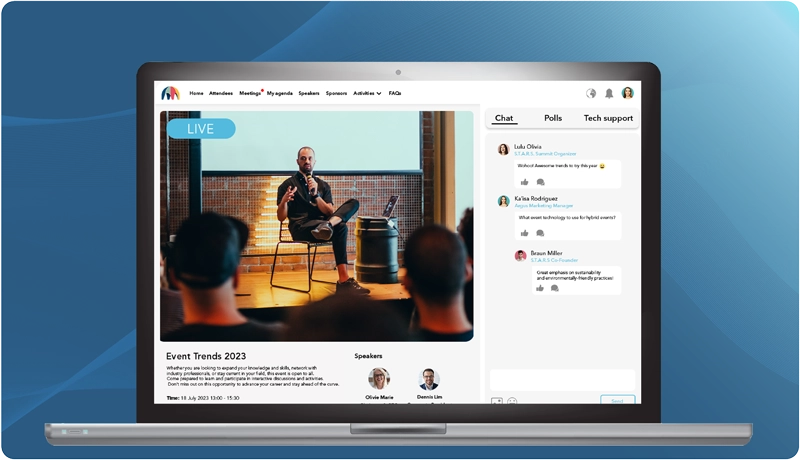Screen dimensions: 800x460
Task: Open the user profile avatar menu
Action: pos(628,93)
